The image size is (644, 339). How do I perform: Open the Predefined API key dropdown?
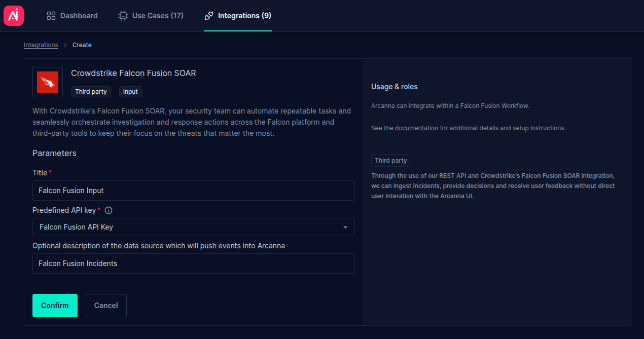pos(194,227)
